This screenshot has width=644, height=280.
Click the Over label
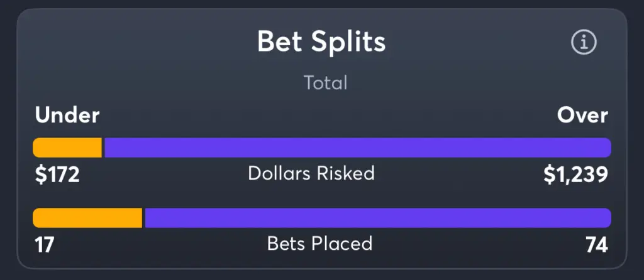582,115
